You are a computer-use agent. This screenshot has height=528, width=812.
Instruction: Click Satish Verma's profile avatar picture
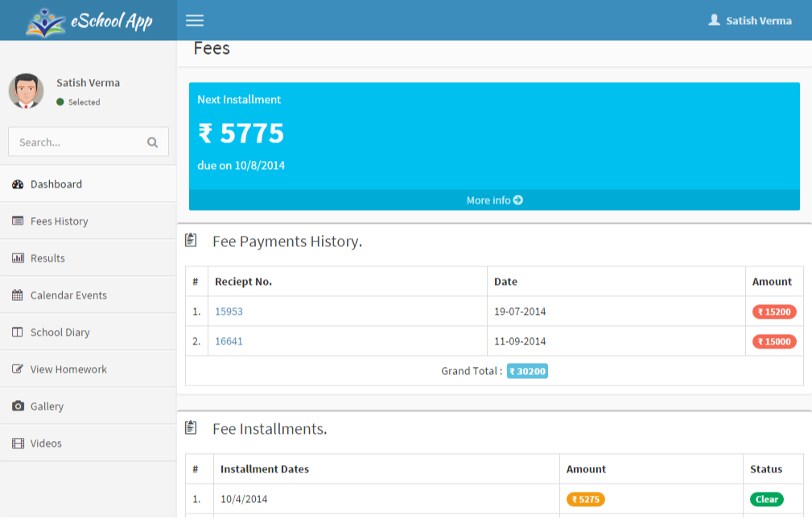(x=26, y=91)
